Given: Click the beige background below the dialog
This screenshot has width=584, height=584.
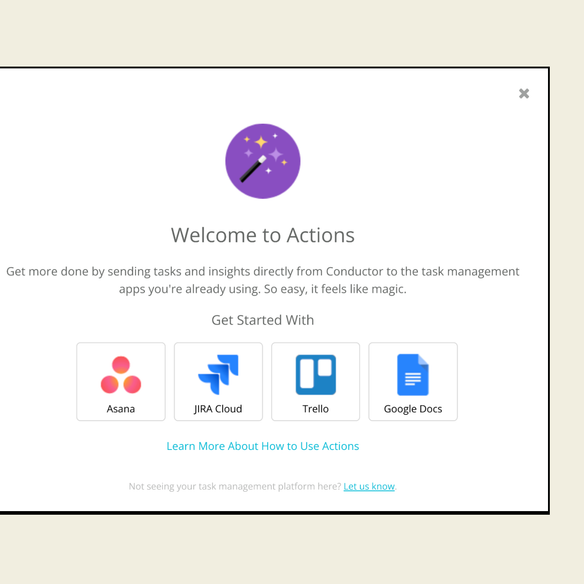Looking at the screenshot, I should tap(292, 549).
